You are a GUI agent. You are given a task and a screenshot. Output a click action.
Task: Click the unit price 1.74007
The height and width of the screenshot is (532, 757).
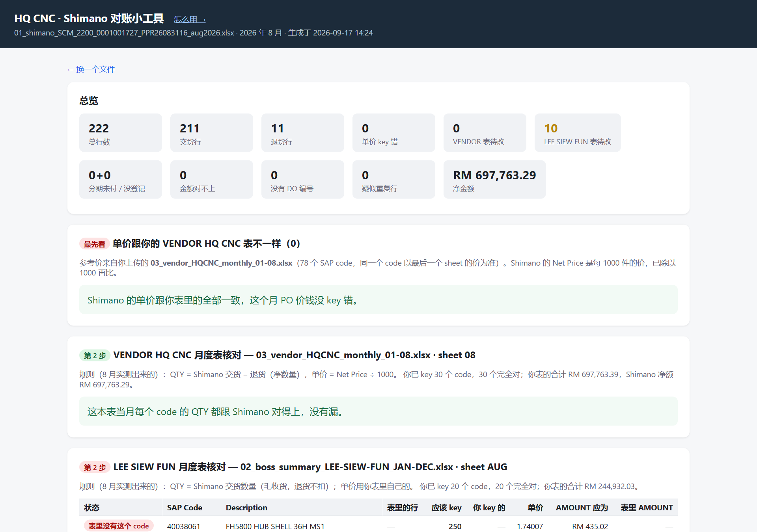pos(530,526)
